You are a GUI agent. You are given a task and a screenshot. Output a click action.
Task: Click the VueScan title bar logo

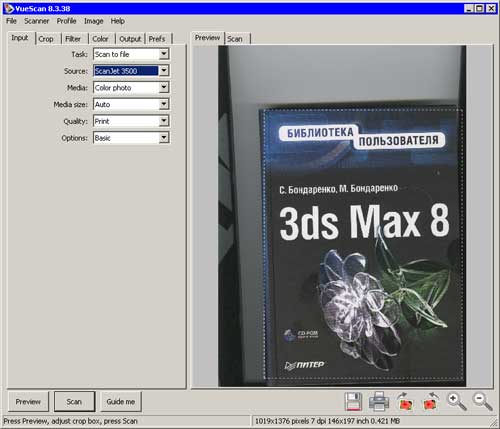tap(9, 8)
